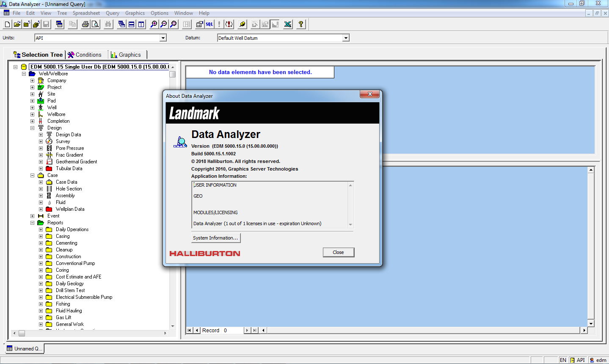Select Cementing in the Reports tree
Viewport: 609px width, 364px height.
pyautogui.click(x=66, y=243)
